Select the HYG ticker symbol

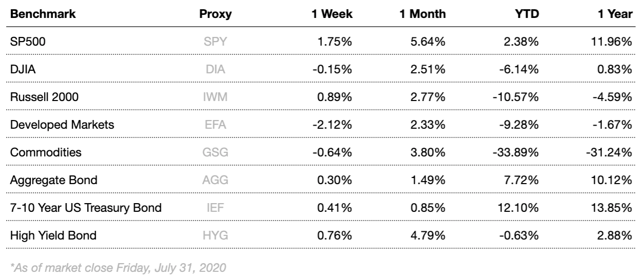click(215, 236)
